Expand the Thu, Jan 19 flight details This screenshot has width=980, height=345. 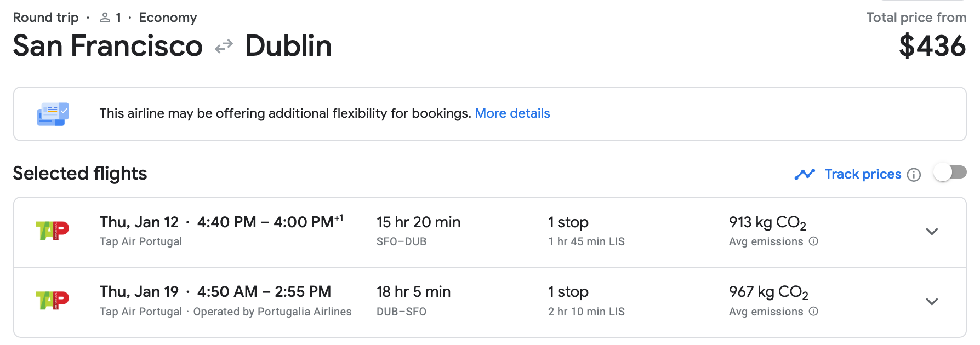point(932,302)
